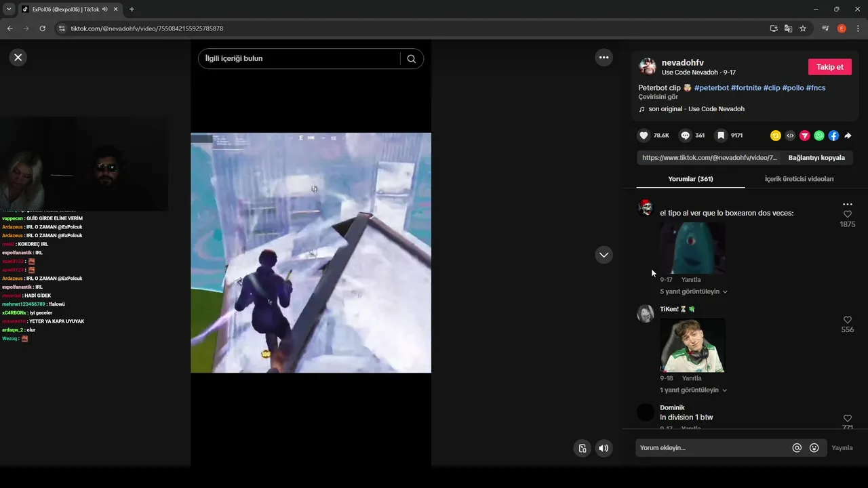Viewport: 868px width, 488px height.
Task: Click the translate page icon
Action: tap(788, 28)
